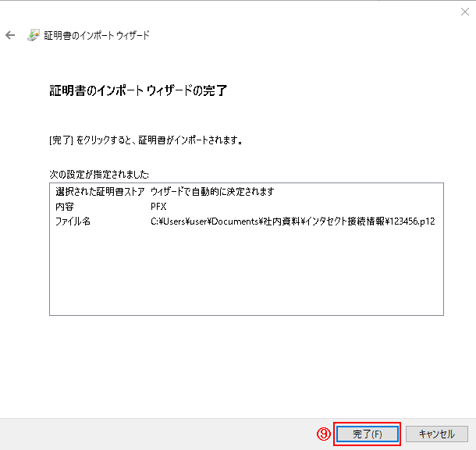Cancel the wizard with the キャンセル button
This screenshot has width=476, height=450.
pyautogui.click(x=436, y=434)
